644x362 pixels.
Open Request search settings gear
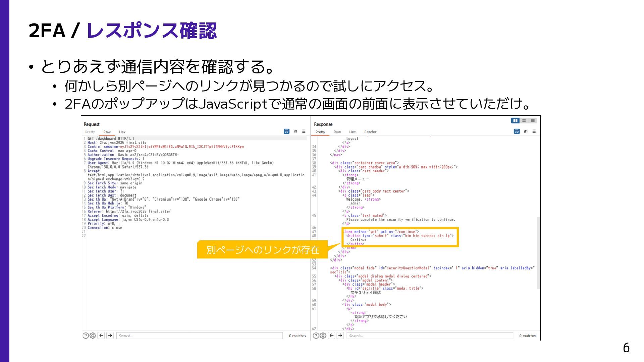(93, 336)
